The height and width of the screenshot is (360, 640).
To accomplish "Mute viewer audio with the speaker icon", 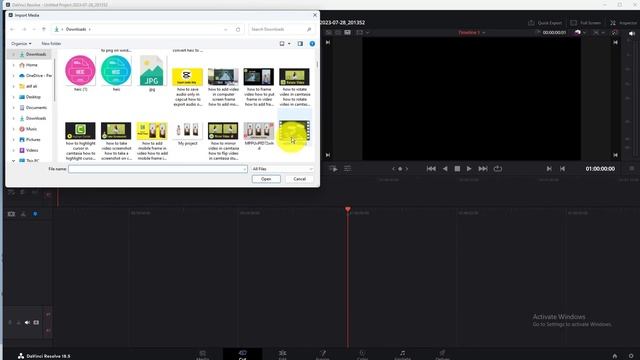I will [632, 33].
